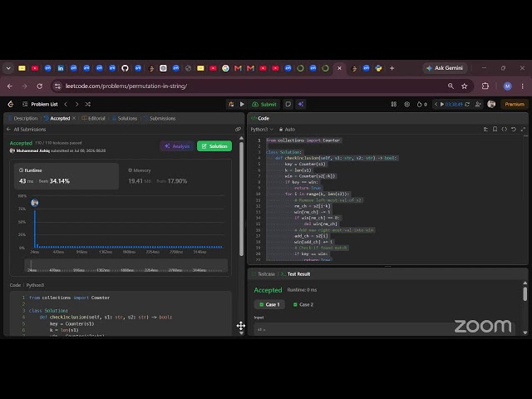Image resolution: width=532 pixels, height=399 pixels.
Task: Collapse the timer with left chevron
Action: [x=436, y=104]
